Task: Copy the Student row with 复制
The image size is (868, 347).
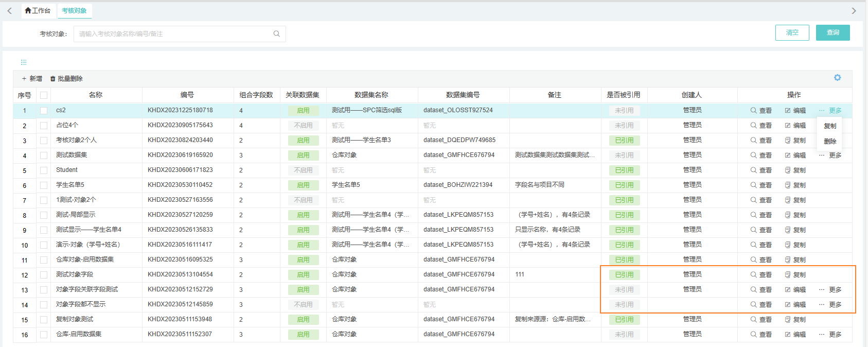Action: pos(795,170)
